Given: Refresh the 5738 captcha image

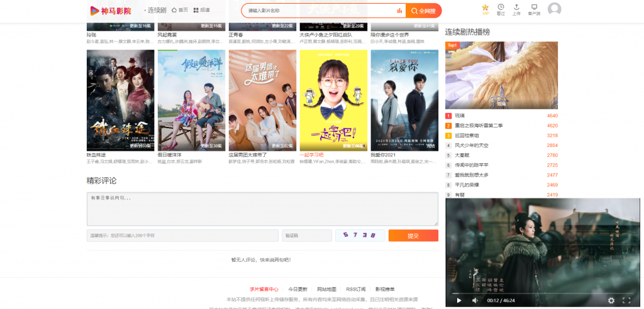Looking at the screenshot, I should click(360, 236).
